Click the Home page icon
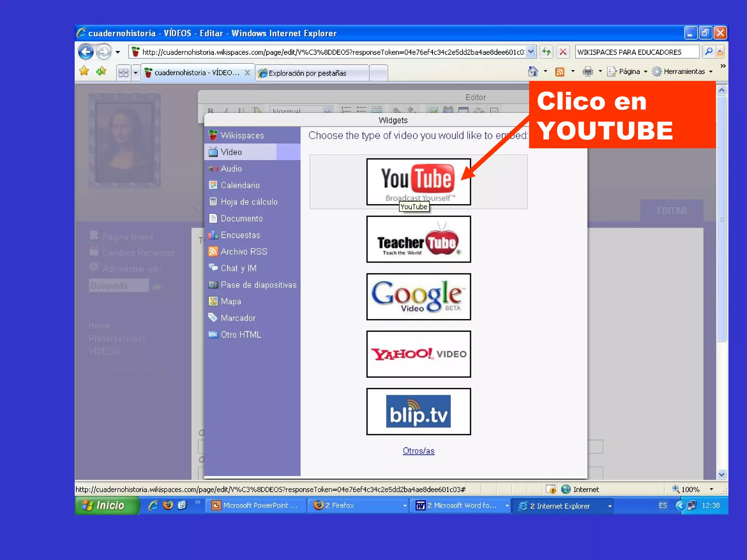 coord(533,71)
